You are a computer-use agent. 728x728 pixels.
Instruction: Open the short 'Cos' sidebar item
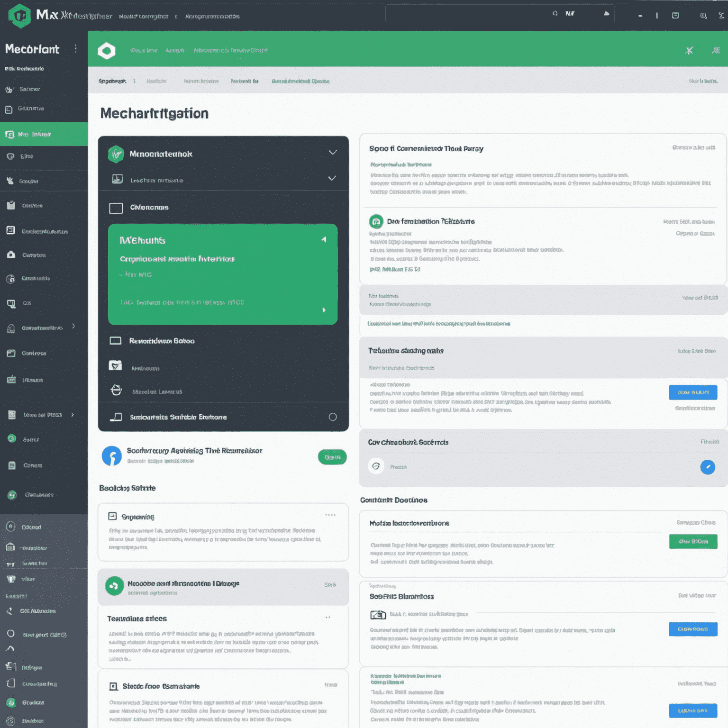44,303
